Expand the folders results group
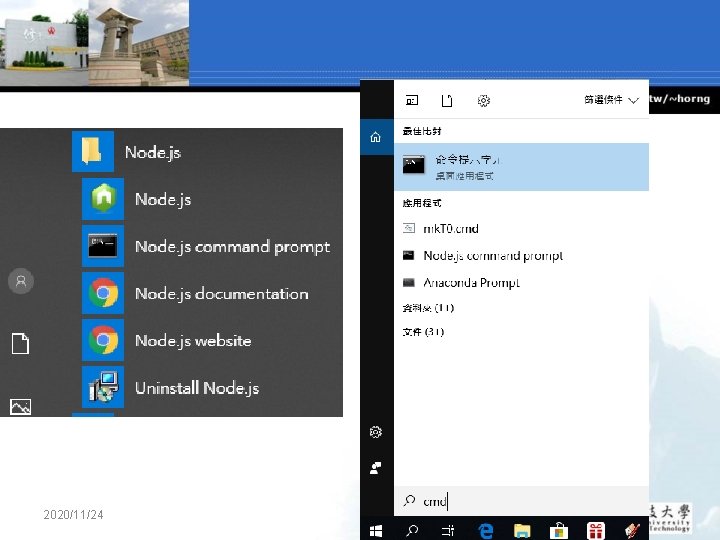 click(428, 308)
